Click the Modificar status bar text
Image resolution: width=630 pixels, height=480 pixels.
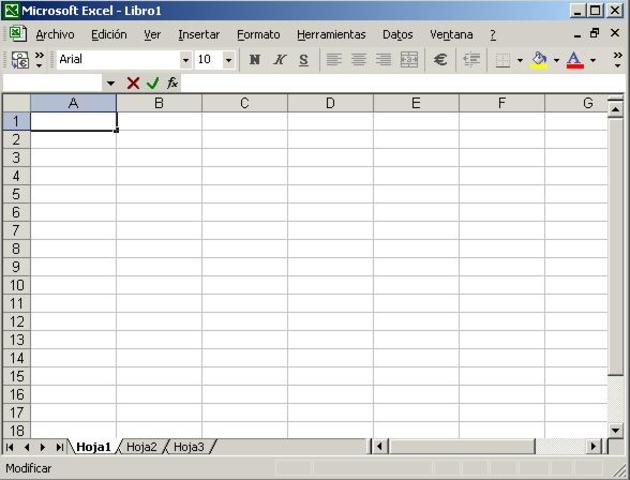[x=28, y=468]
